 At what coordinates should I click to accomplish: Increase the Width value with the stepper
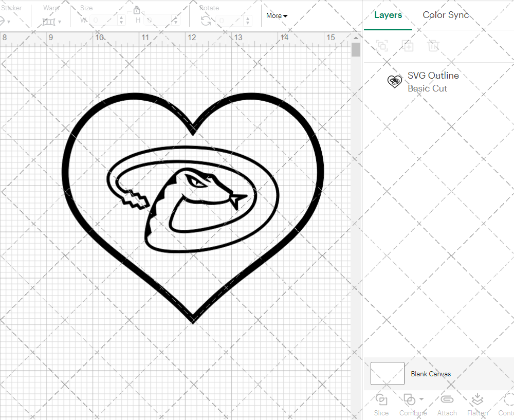(x=121, y=18)
